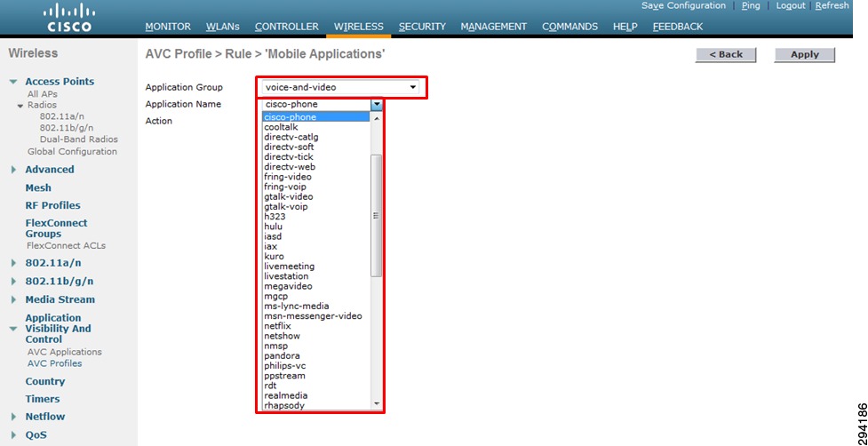This screenshot has width=868, height=446.
Task: Open FlexConnect Groups in sidebar
Action: click(56, 228)
